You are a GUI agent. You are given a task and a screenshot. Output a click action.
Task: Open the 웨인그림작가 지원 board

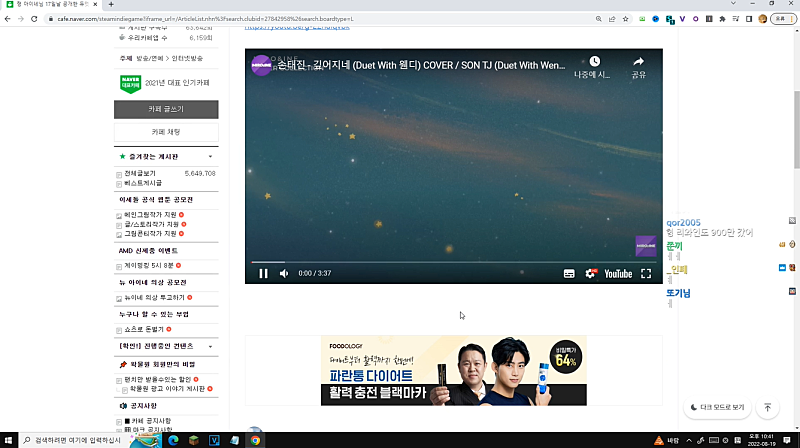point(150,214)
